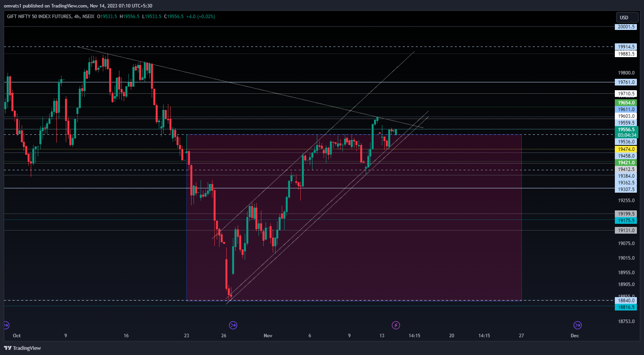Click the 19075.0 price scale value
The height and width of the screenshot is (355, 644).
coord(626,243)
